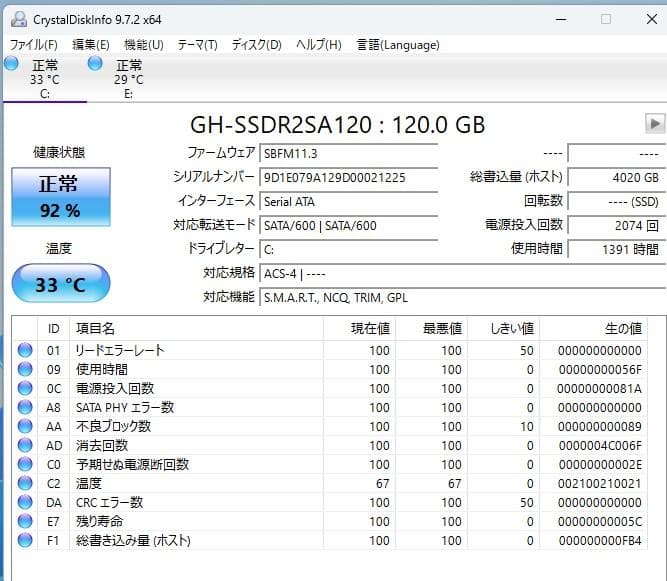Viewport: 667px width, 581px height.
Task: Click threshold value 10 in 不良ブロック数 row
Action: point(527,427)
